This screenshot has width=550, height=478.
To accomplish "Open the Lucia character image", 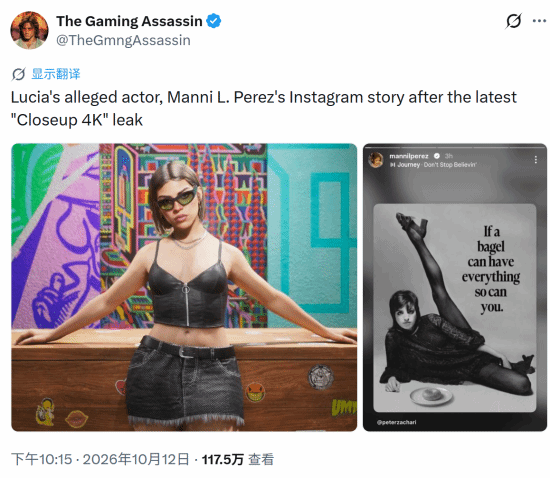I will 184,287.
